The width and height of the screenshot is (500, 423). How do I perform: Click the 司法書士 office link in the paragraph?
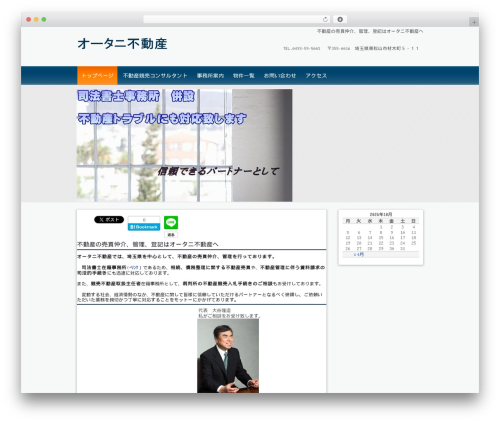(x=134, y=267)
